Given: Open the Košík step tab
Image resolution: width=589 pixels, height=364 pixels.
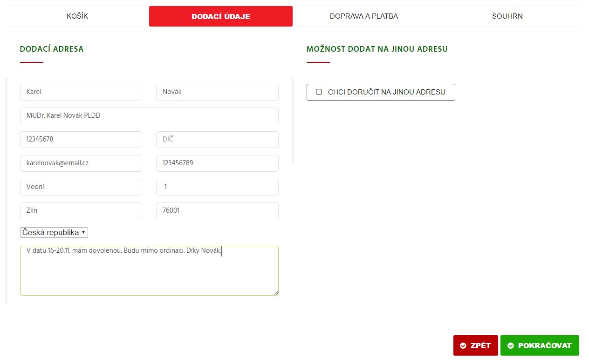Looking at the screenshot, I should pos(77,16).
